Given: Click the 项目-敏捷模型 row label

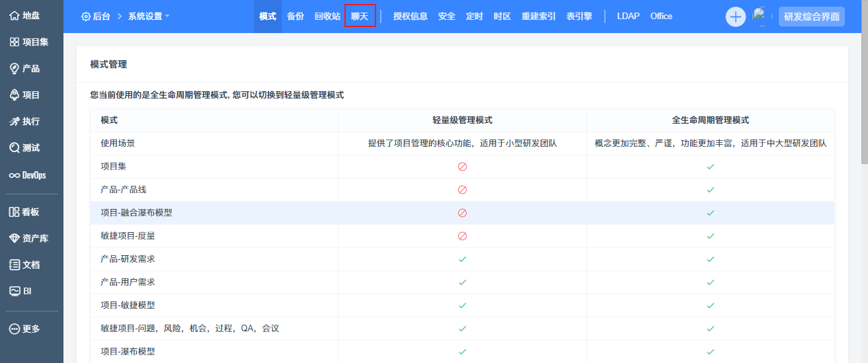Looking at the screenshot, I should [x=128, y=305].
